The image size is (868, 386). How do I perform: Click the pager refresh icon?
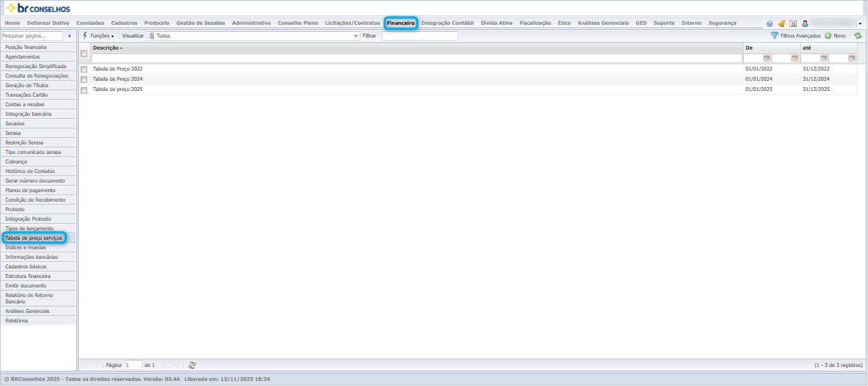pos(192,365)
